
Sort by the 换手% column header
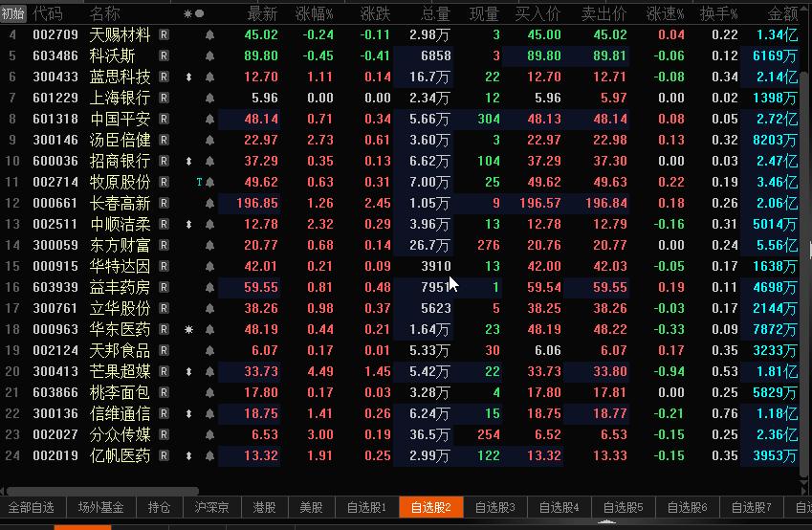pos(719,14)
